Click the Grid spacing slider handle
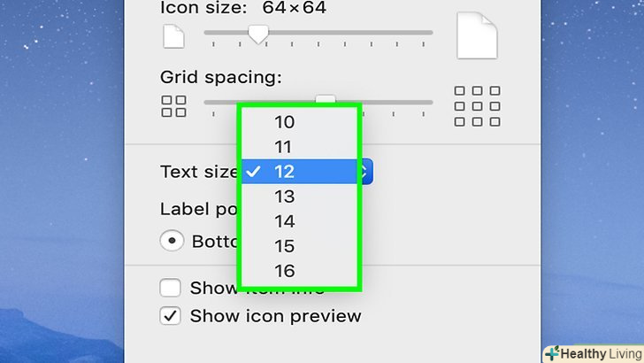This screenshot has width=644, height=363. 326,100
